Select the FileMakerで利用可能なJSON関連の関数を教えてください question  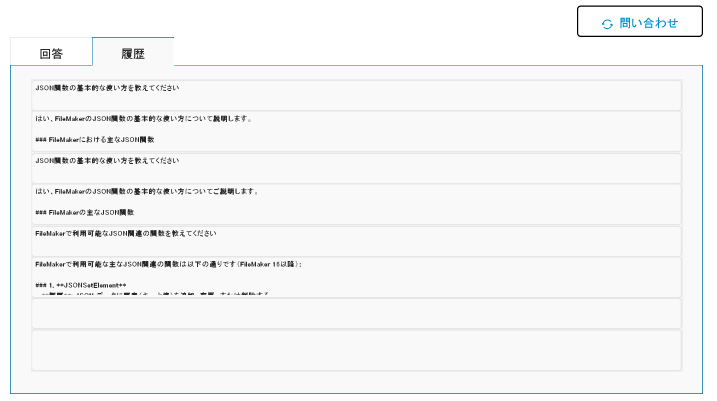point(125,233)
